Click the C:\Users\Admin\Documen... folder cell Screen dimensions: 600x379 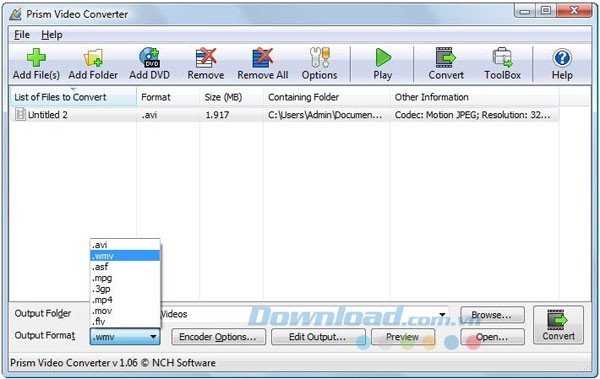click(x=325, y=114)
